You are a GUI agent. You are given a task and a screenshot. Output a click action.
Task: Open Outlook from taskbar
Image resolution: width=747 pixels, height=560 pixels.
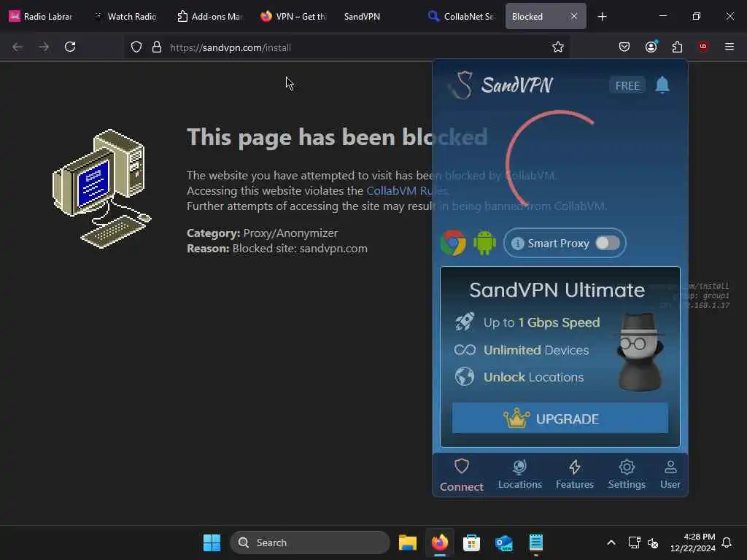(503, 542)
